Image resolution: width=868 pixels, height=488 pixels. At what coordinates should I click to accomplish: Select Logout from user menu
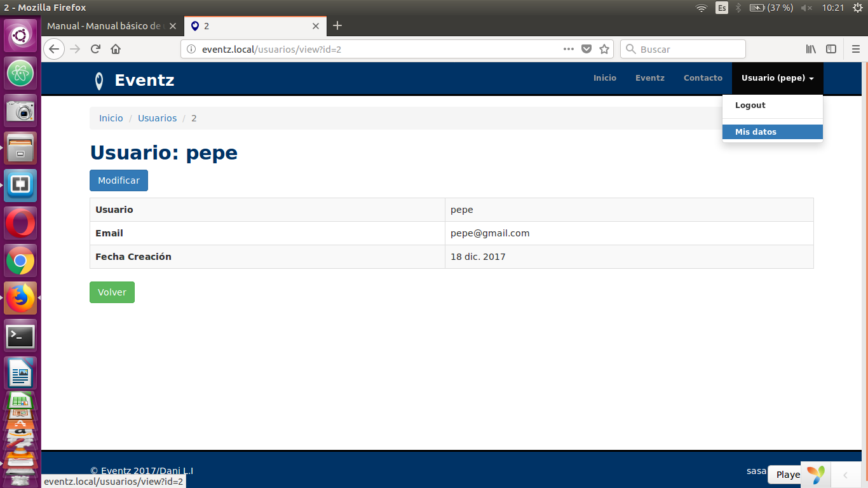773,105
